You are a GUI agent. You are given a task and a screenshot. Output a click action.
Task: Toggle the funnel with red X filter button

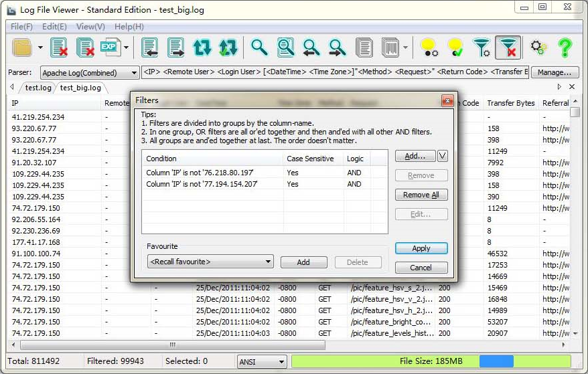[x=508, y=48]
